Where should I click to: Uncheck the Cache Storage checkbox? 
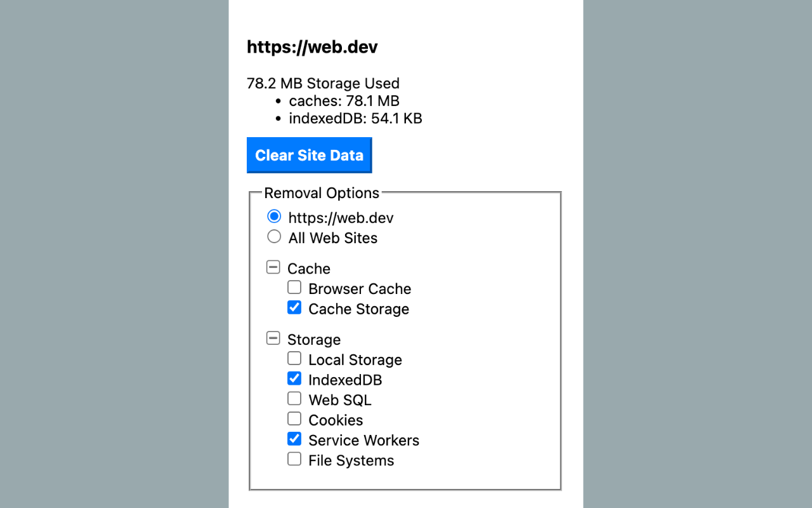pos(294,308)
